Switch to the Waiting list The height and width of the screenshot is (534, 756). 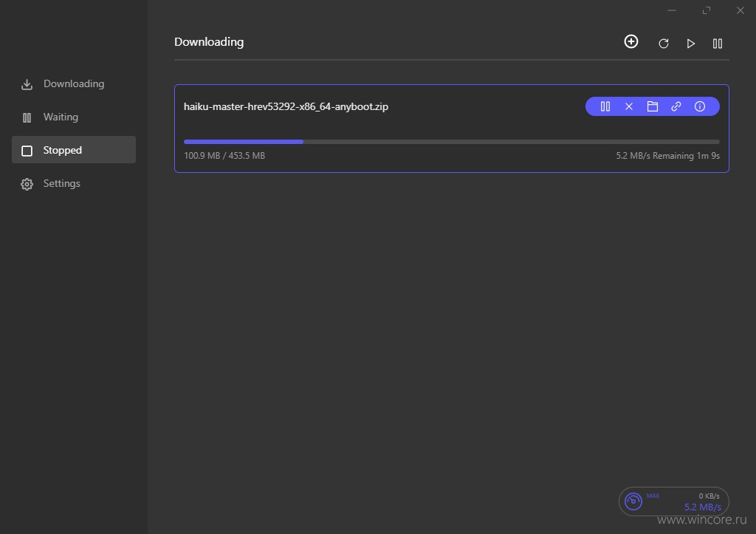[x=74, y=117]
